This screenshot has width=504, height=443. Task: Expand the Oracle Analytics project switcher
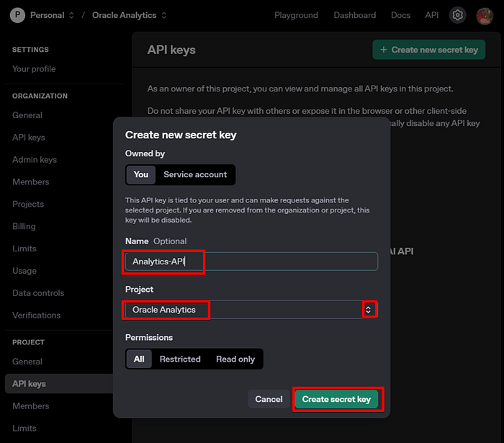point(164,15)
